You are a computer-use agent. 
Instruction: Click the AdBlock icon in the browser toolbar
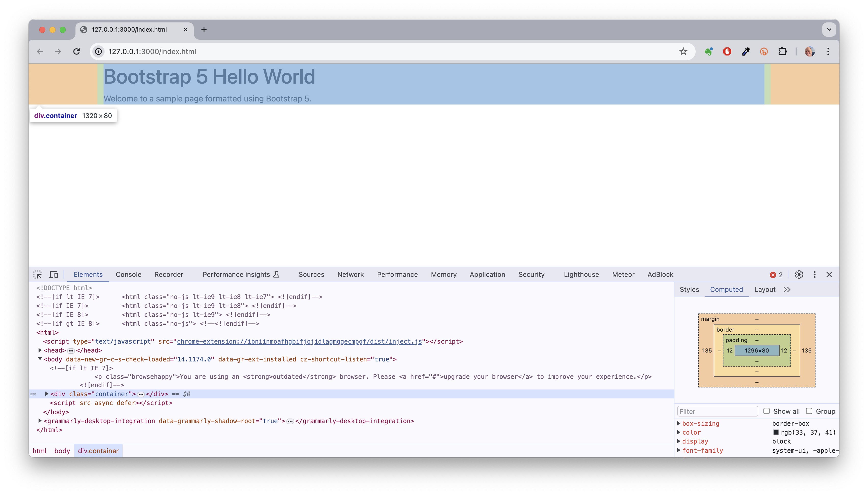727,51
